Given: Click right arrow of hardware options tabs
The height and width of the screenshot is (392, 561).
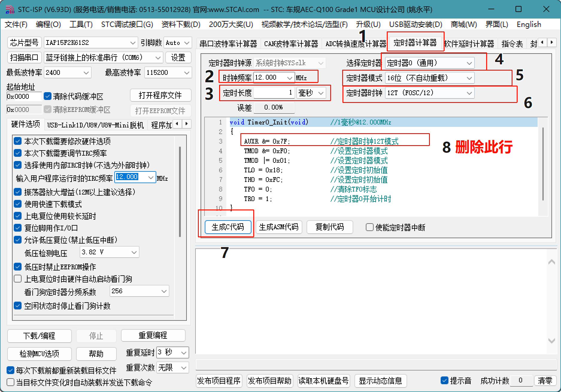Looking at the screenshot, I should [x=187, y=124].
